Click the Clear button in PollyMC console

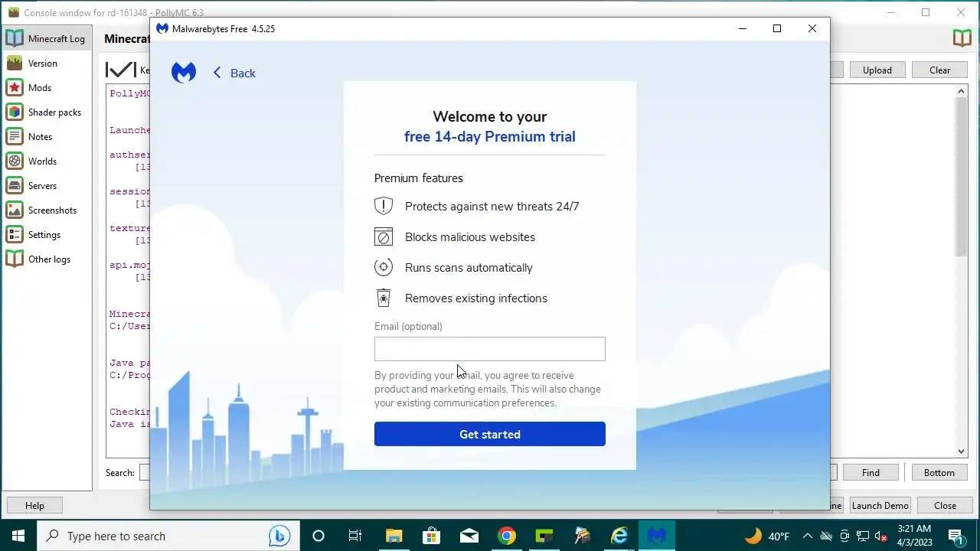point(939,70)
